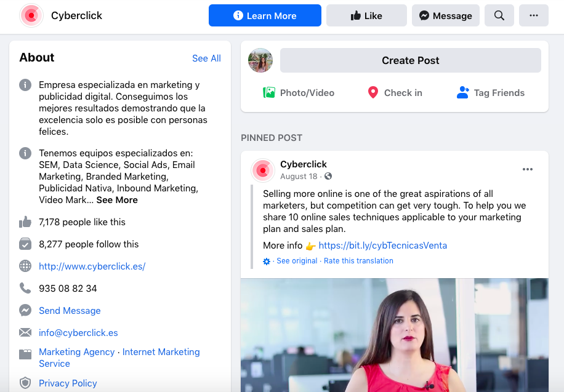Toggle Like for the Cyberclick page
Image resolution: width=564 pixels, height=392 pixels.
pyautogui.click(x=366, y=15)
